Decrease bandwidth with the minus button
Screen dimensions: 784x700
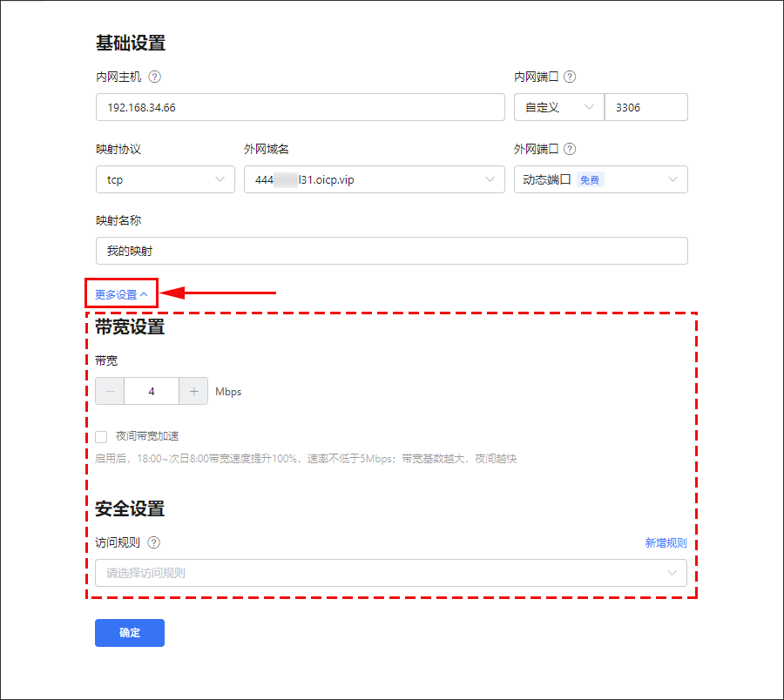[x=110, y=392]
